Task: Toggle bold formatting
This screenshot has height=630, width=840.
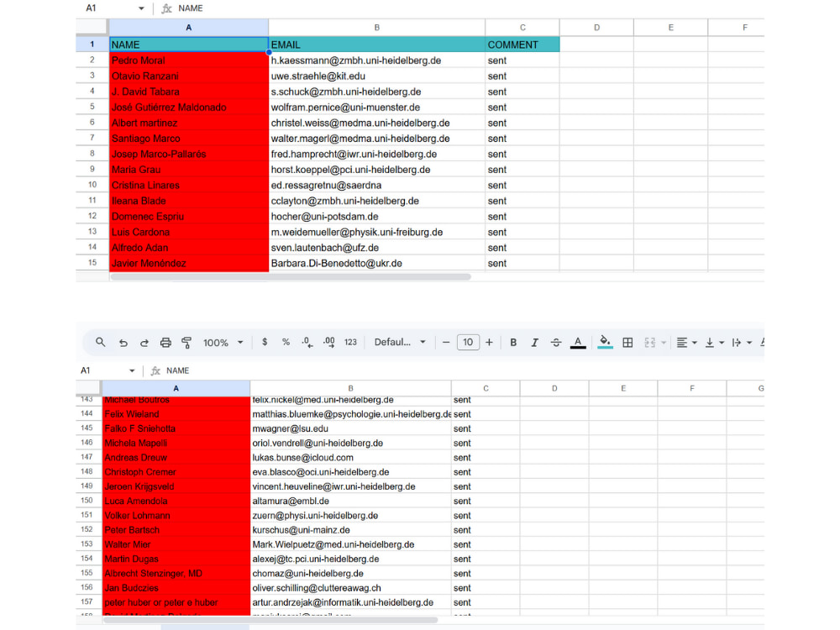Action: point(513,343)
